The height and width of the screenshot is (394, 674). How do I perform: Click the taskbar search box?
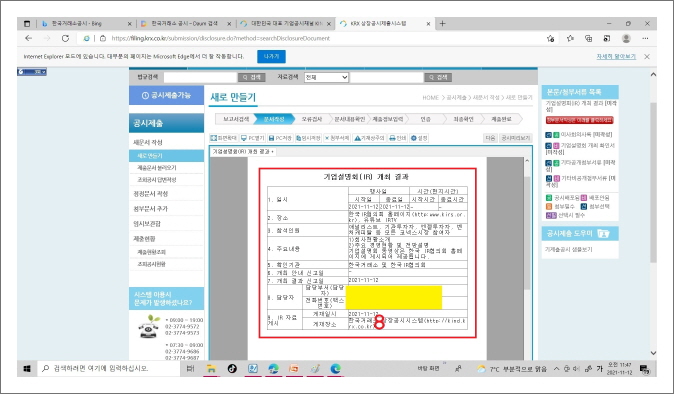pyautogui.click(x=108, y=369)
